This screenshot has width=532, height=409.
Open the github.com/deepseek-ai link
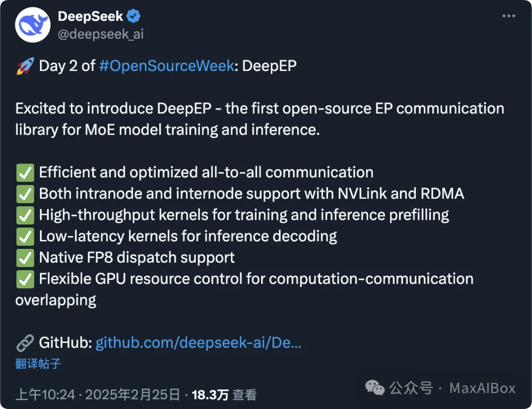tap(198, 342)
